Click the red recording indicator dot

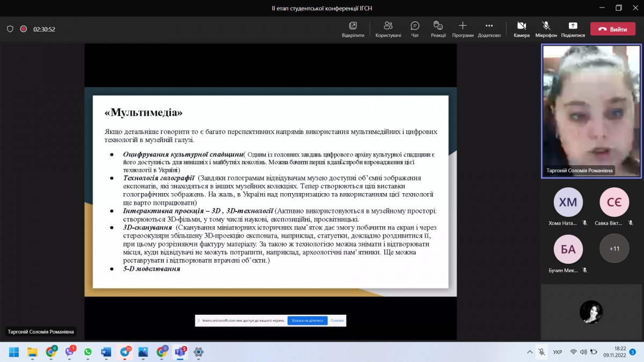click(23, 28)
